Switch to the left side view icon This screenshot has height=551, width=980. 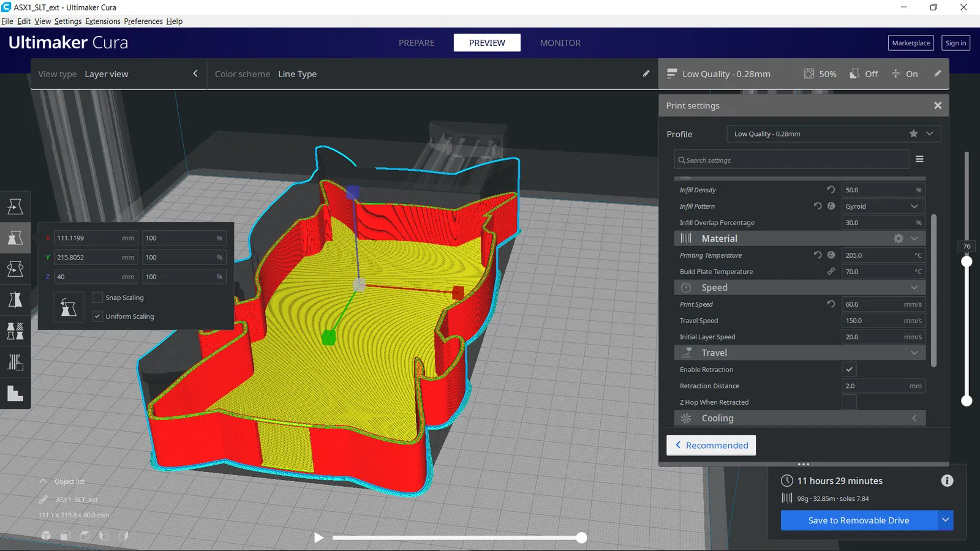(104, 536)
